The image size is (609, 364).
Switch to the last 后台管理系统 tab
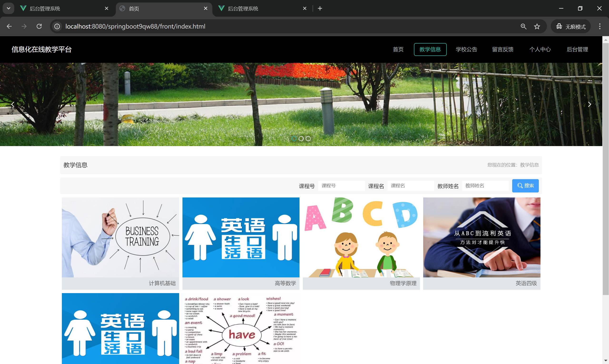tap(262, 8)
